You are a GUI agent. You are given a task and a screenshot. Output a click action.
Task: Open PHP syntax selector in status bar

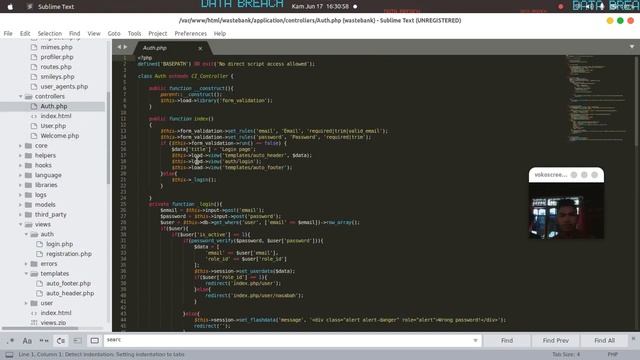click(612, 354)
